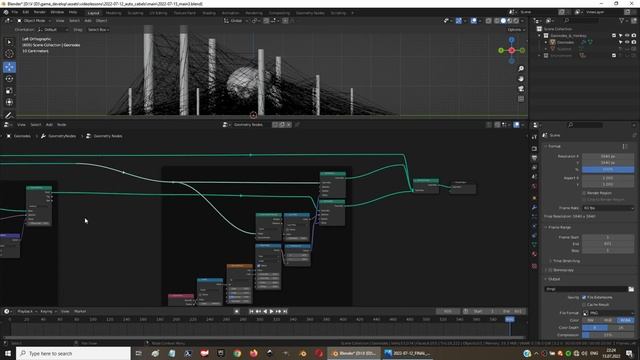Select BW color mode button
Viewport: 640px width, 360px height.
[x=591, y=320]
